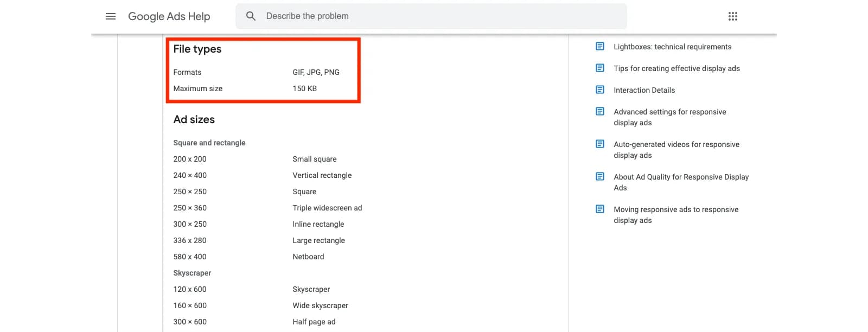Click the Small square label
Image resolution: width=868 pixels, height=332 pixels.
(x=314, y=159)
